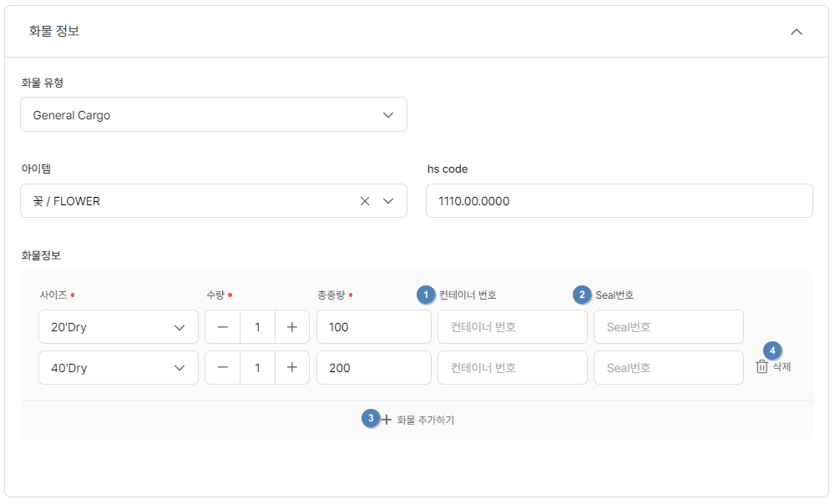
Task: Click the first row Seal번호 field
Action: pyautogui.click(x=668, y=327)
